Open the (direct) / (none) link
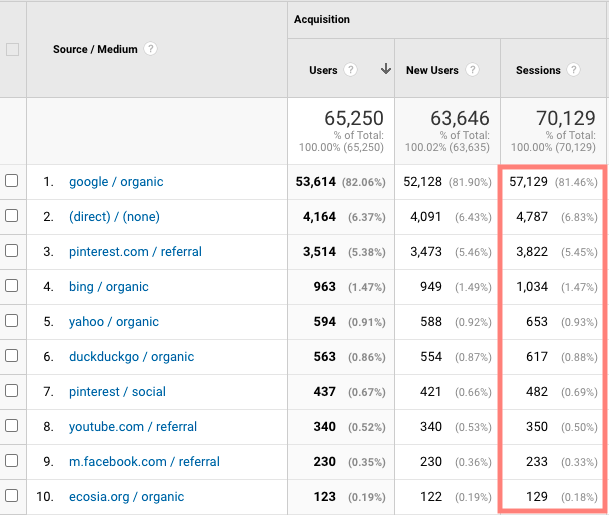This screenshot has width=609, height=515. pos(114,217)
